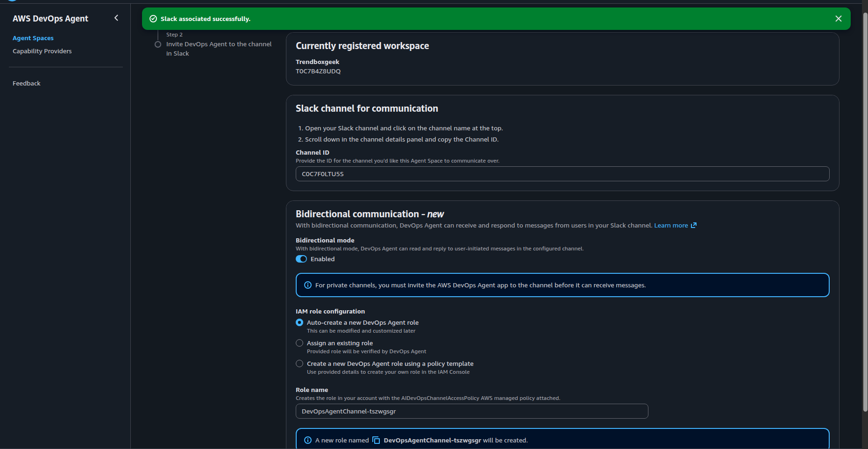The height and width of the screenshot is (449, 868).
Task: Collapse the AWS DevOps Agent sidebar chevron
Action: point(116,18)
